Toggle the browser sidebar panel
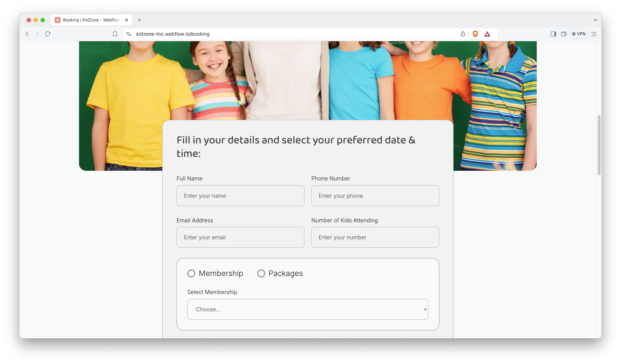This screenshot has width=621, height=364. pyautogui.click(x=553, y=34)
